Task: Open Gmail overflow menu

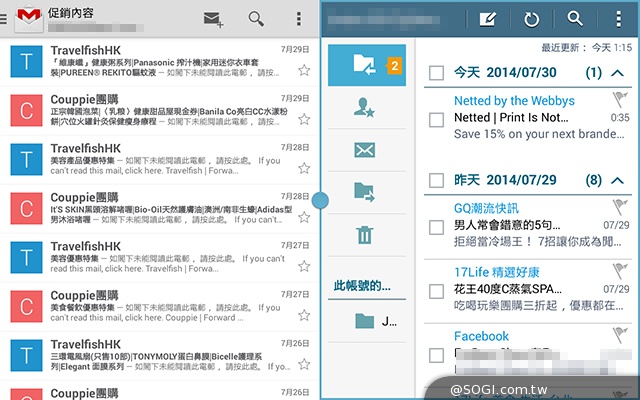Action: pos(299,18)
